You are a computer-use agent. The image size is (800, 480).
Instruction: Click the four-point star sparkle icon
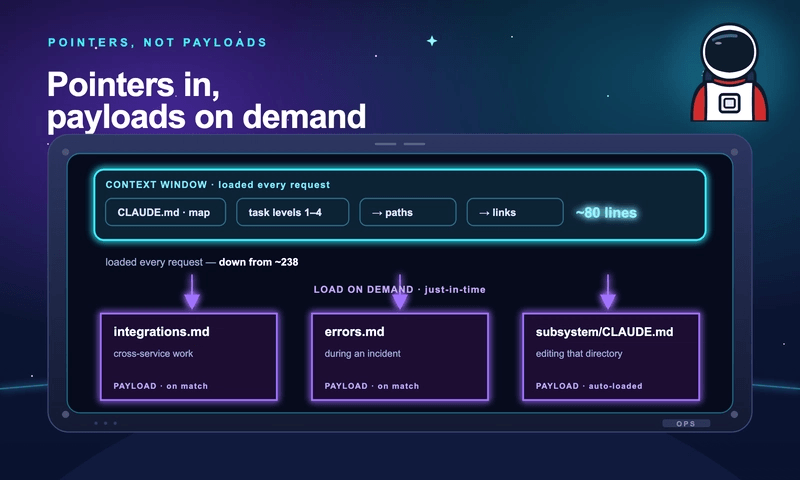[x=432, y=41]
